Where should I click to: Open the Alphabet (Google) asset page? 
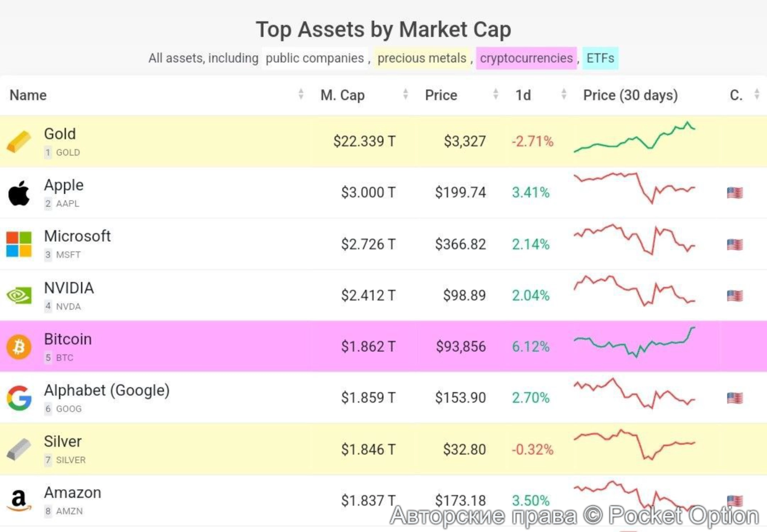107,391
